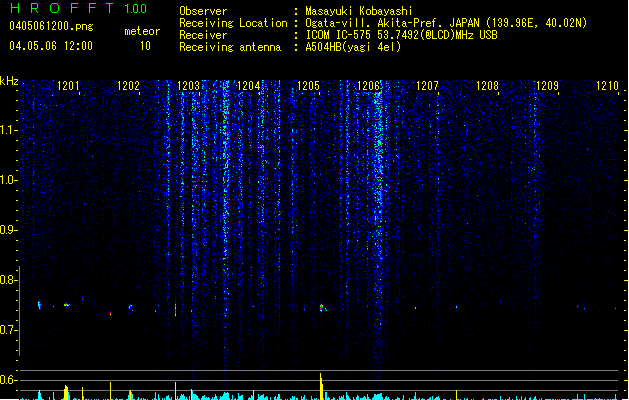This screenshot has height=400, width=629.
Task: Click frequency axis label 0.7
Action: [8, 330]
